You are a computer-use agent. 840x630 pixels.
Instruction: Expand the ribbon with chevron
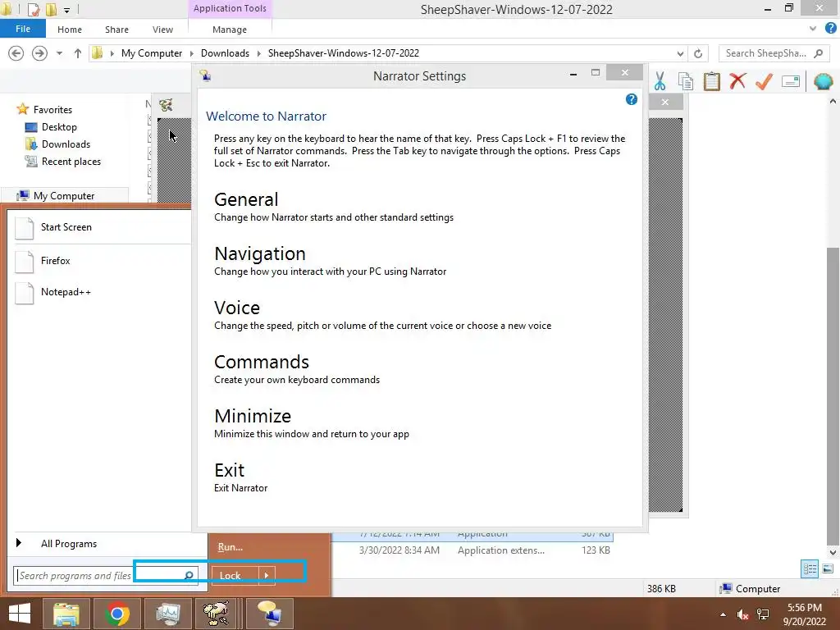click(813, 29)
